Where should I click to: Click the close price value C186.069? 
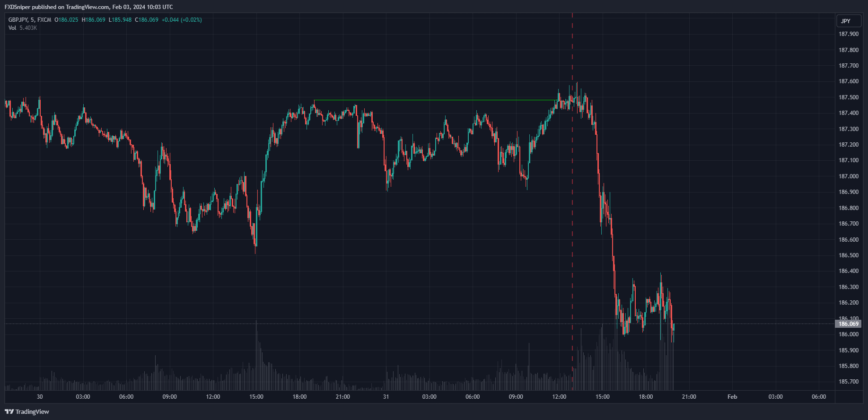pyautogui.click(x=147, y=20)
